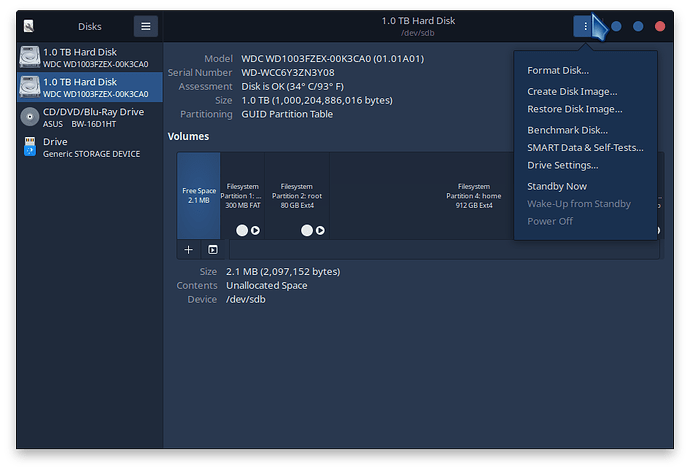Click the square play-icon button beside the plus button
Viewport: 690px width, 471px height.
[213, 250]
